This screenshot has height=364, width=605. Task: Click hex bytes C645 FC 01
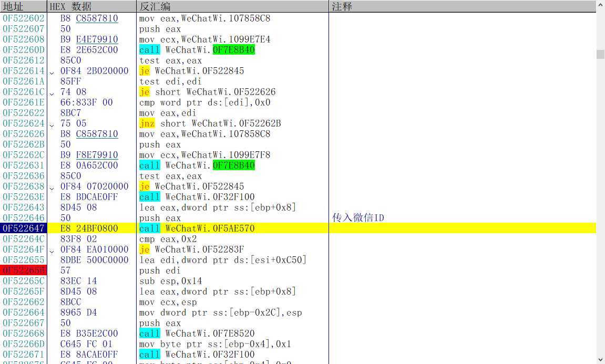coord(86,344)
